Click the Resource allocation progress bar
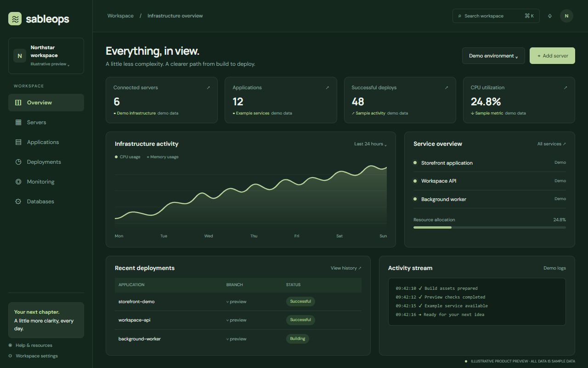The width and height of the screenshot is (588, 368). pos(490,227)
